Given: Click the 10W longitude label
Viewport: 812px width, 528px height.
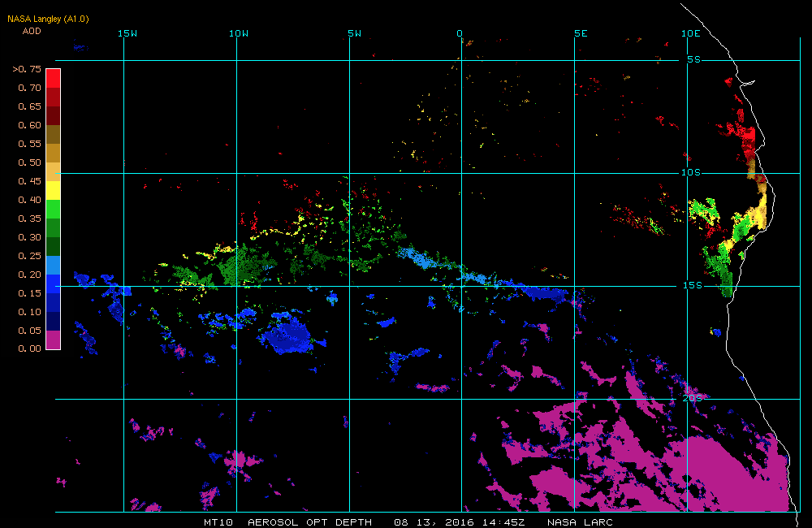Looking at the screenshot, I should point(239,33).
